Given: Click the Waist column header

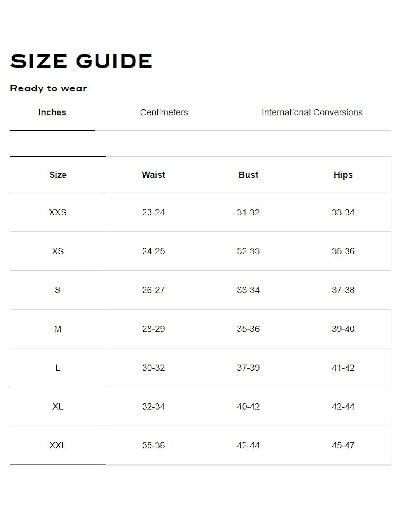Looking at the screenshot, I should (154, 175).
